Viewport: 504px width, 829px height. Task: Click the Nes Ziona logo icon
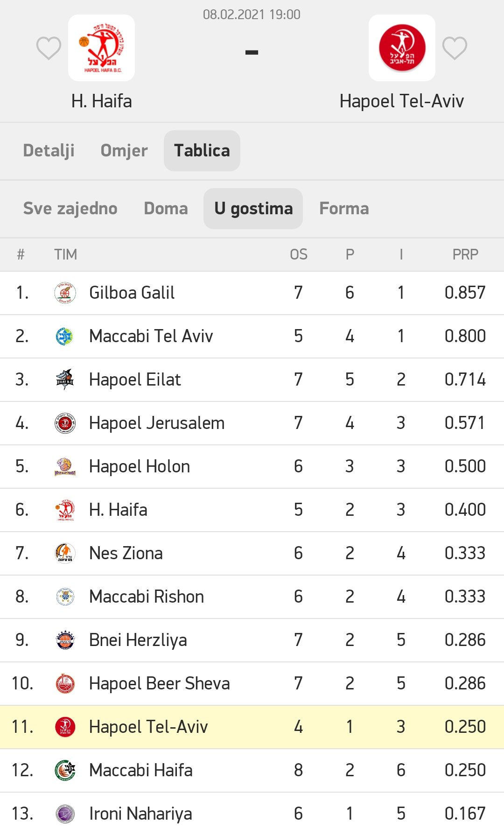65,554
